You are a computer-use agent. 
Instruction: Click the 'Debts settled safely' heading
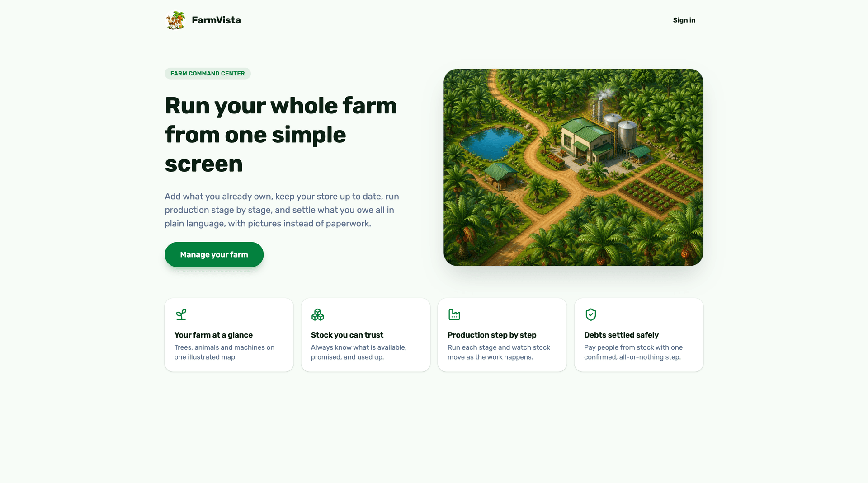tap(621, 335)
